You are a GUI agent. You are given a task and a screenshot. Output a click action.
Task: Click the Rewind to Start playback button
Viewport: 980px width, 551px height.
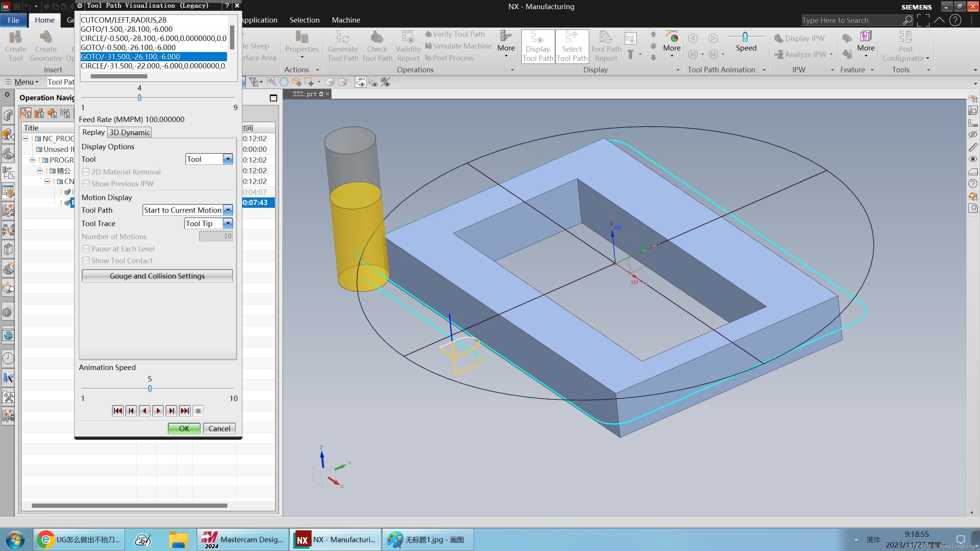[x=118, y=411]
